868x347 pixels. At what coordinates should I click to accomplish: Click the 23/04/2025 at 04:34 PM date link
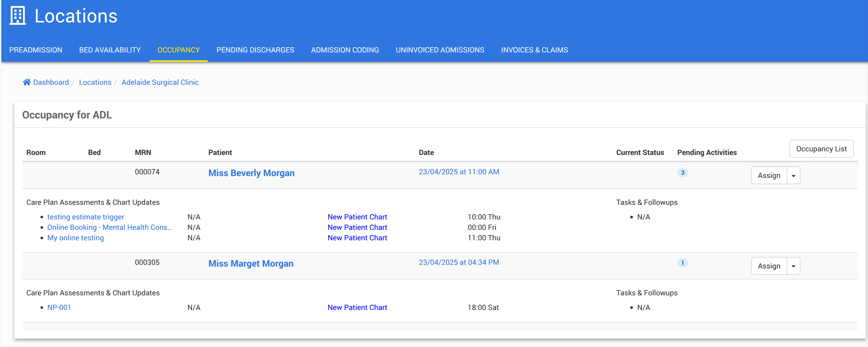(459, 262)
